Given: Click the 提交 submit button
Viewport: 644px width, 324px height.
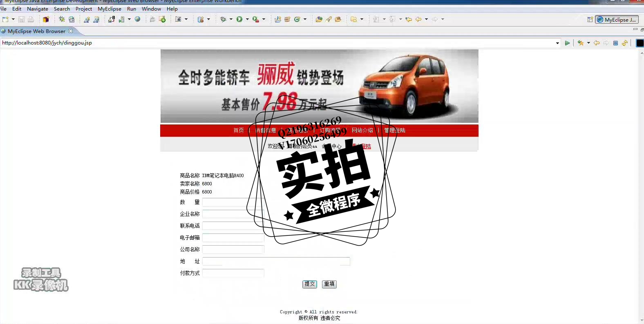Looking at the screenshot, I should 310,284.
